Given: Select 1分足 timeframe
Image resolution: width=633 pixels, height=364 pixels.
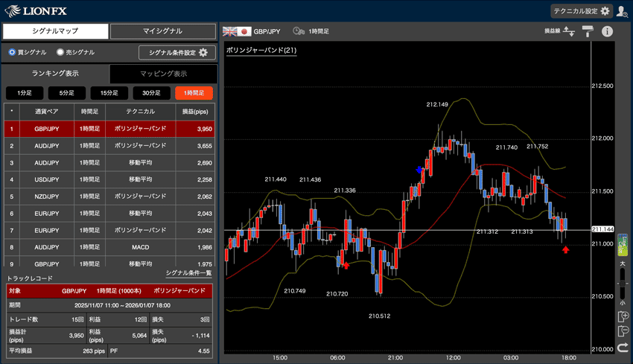Looking at the screenshot, I should pos(25,93).
